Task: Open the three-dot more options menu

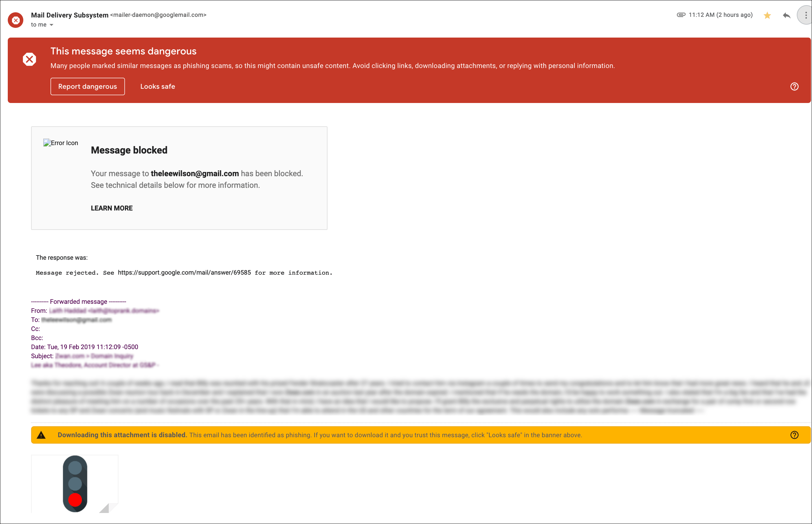Action: pos(806,15)
